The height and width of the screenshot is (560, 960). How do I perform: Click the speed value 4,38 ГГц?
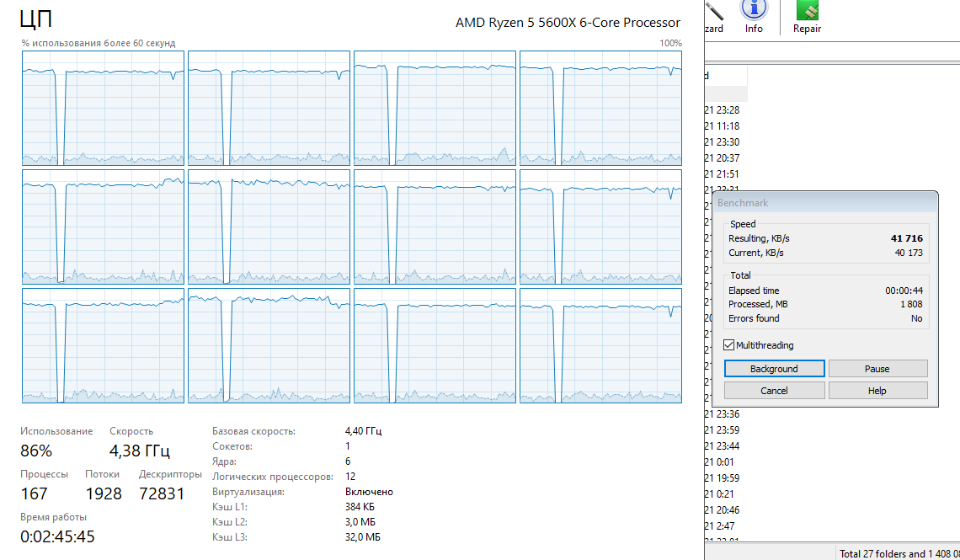(x=140, y=451)
